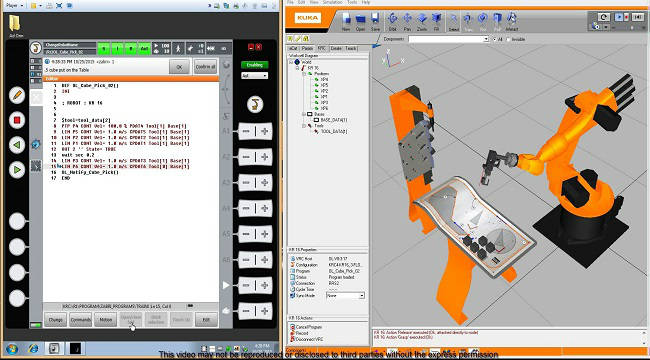Click the Open folder toolbar icon
The height and width of the screenshot is (360, 650).
point(360,21)
